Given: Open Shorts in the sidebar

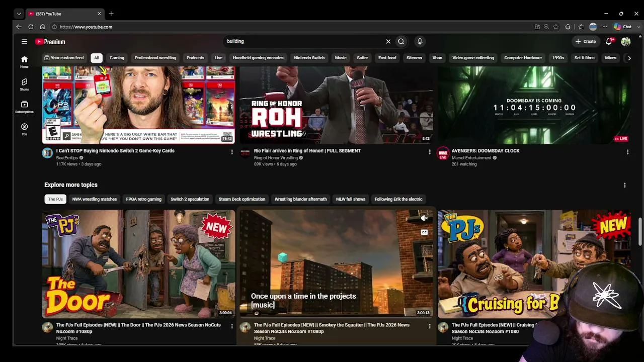Looking at the screenshot, I should [24, 84].
